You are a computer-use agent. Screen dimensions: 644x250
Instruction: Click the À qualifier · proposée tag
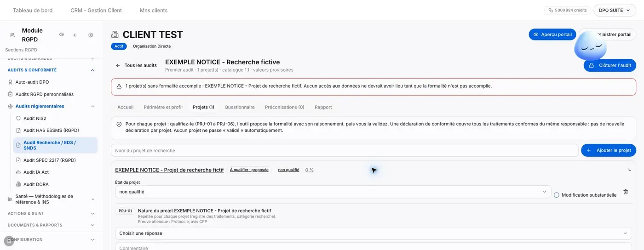(x=249, y=170)
